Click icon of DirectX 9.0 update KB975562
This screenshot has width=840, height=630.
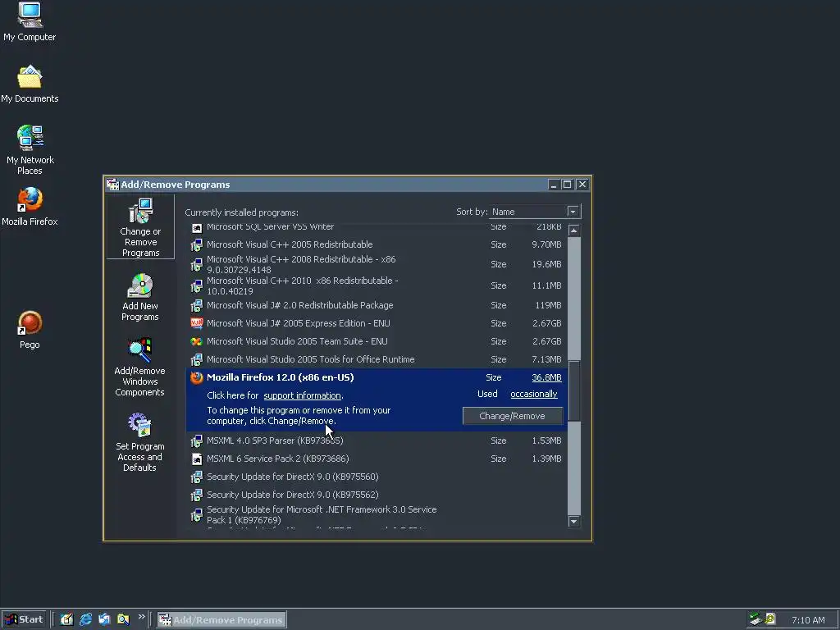tap(197, 495)
